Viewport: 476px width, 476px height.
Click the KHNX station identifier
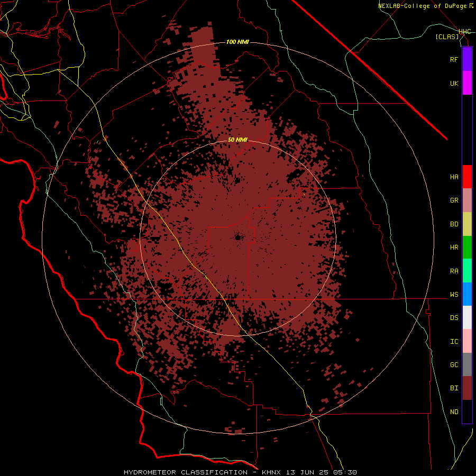271,472
